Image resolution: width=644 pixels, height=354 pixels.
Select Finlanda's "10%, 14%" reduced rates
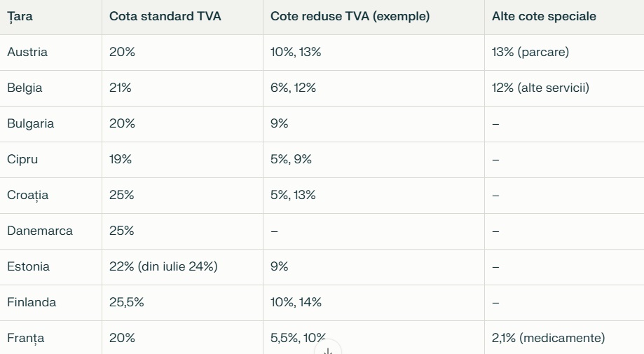(296, 303)
